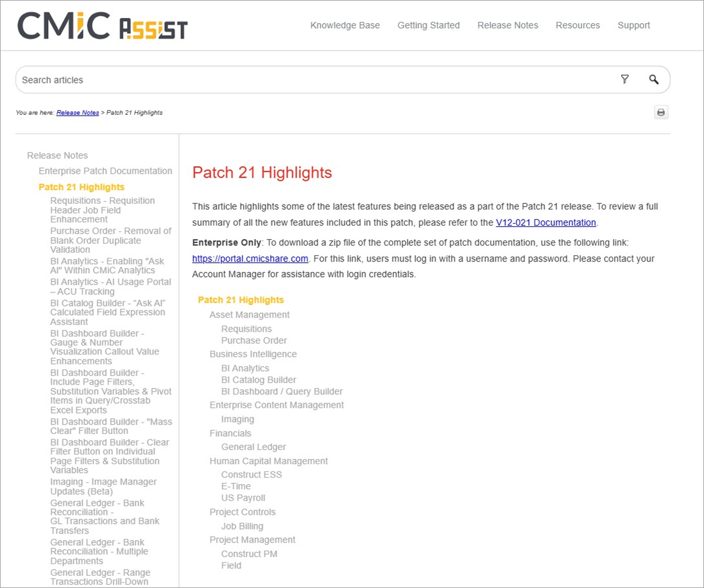The image size is (704, 588).
Task: Open the search filter options
Action: pos(624,80)
